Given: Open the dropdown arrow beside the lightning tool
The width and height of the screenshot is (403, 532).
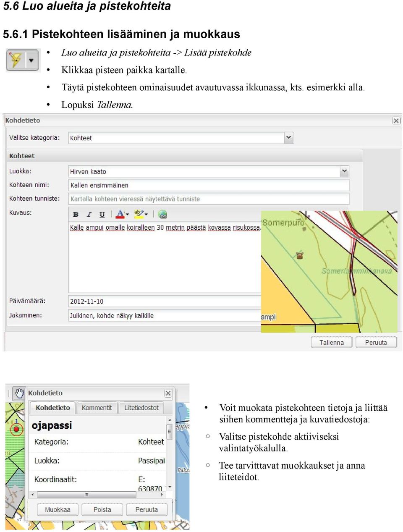Looking at the screenshot, I should pyautogui.click(x=31, y=60).
